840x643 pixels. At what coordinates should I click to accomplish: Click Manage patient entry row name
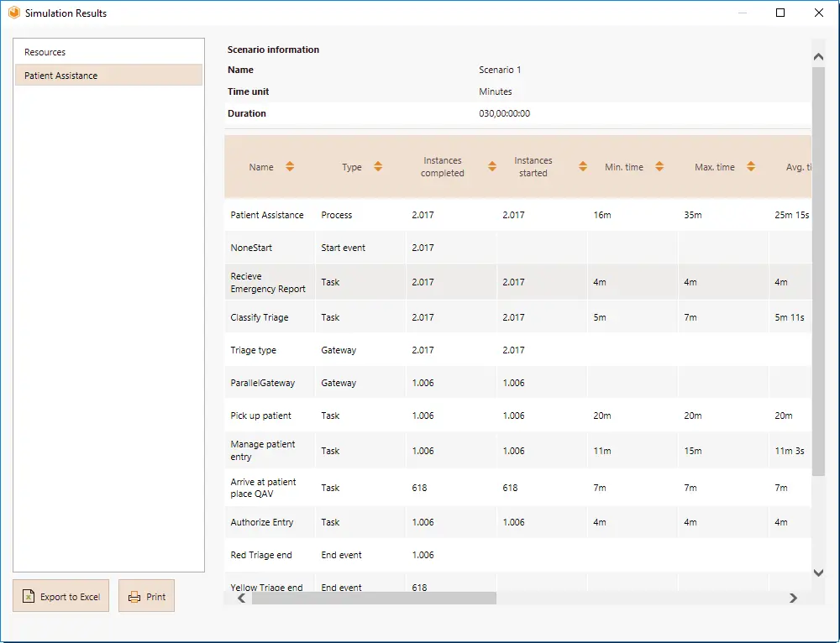click(x=262, y=451)
